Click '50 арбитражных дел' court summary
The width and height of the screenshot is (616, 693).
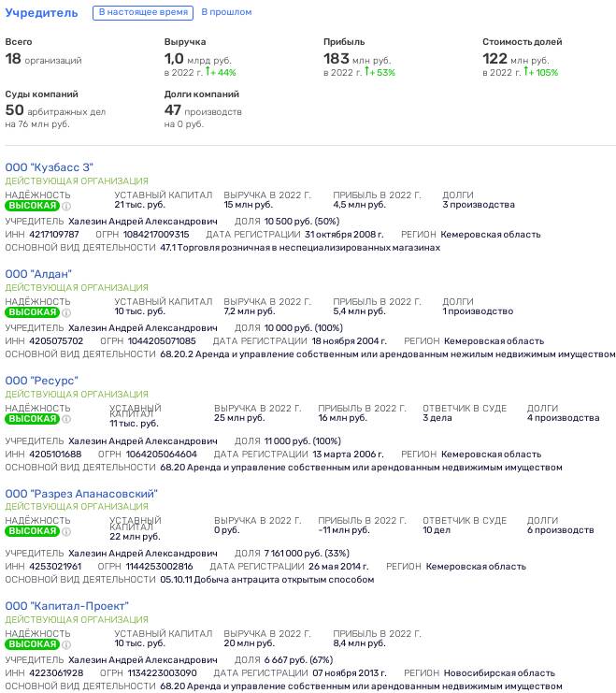[x=55, y=110]
